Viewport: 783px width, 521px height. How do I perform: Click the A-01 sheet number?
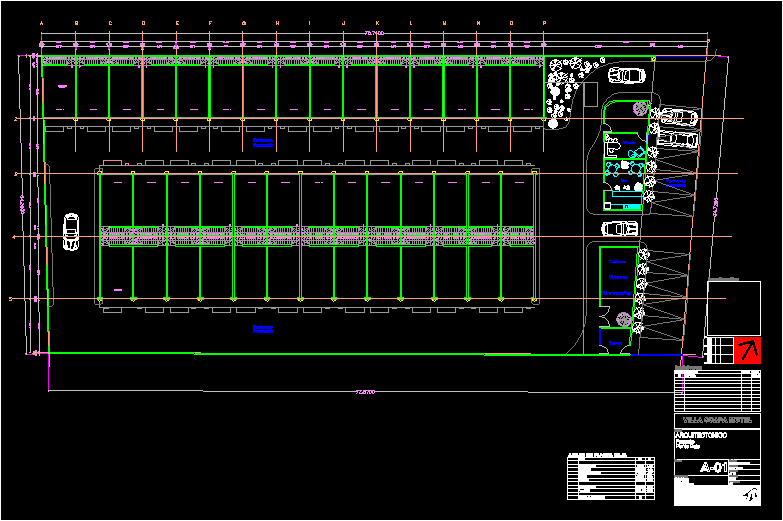(713, 467)
